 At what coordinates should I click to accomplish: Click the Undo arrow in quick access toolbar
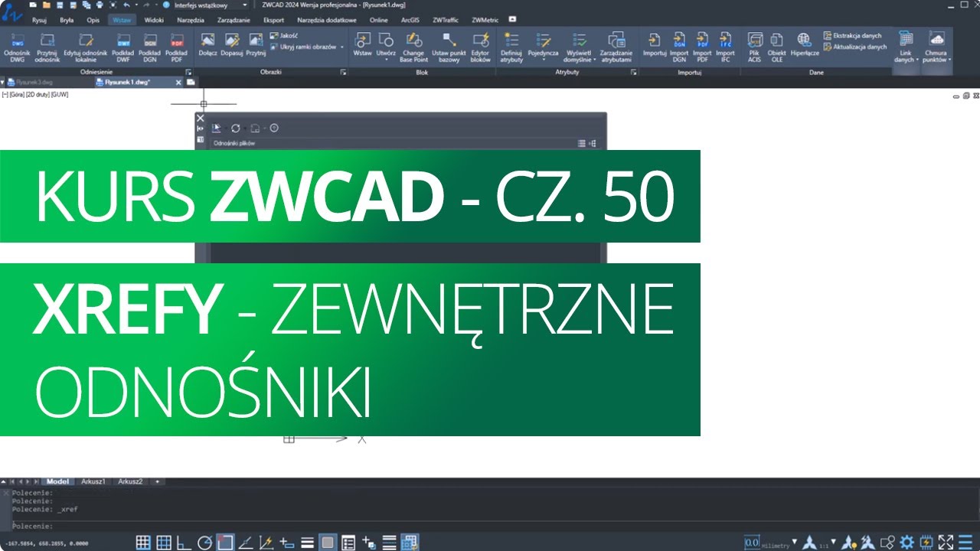click(126, 5)
